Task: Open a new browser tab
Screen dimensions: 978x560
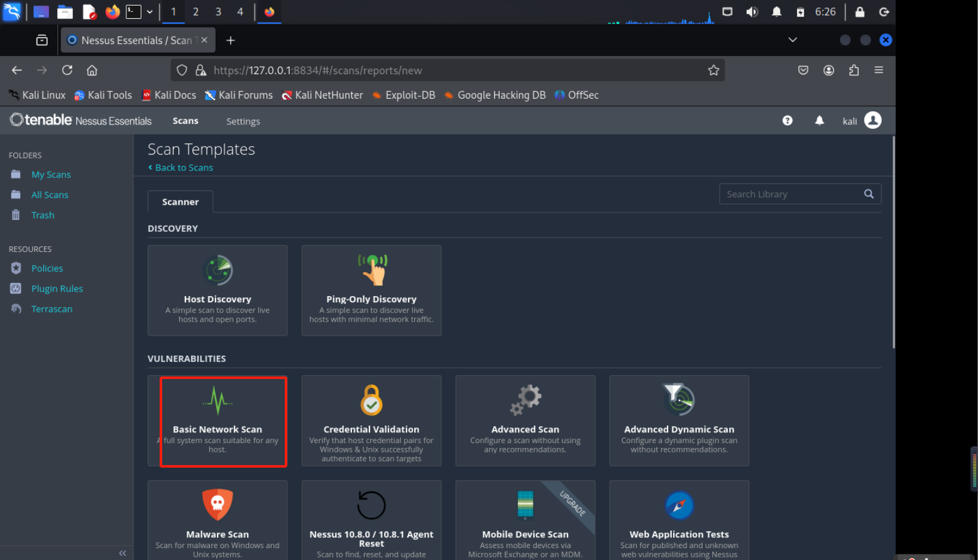Action: click(x=231, y=40)
